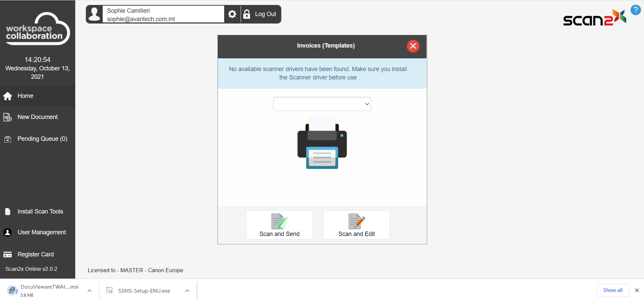644x302 pixels.
Task: Click the settings gear icon
Action: pos(232,14)
